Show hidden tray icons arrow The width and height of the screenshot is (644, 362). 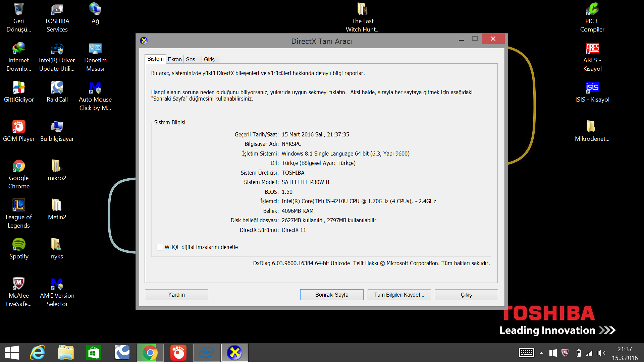(x=541, y=353)
